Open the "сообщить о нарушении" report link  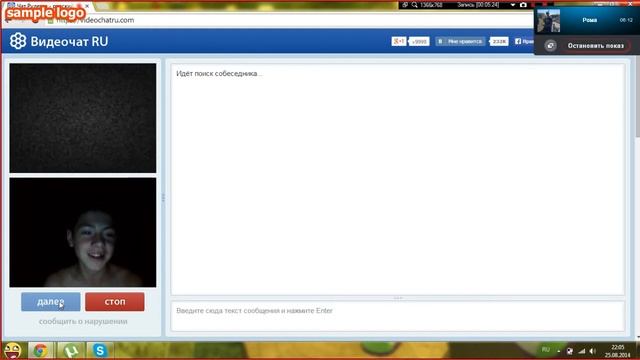pyautogui.click(x=83, y=322)
